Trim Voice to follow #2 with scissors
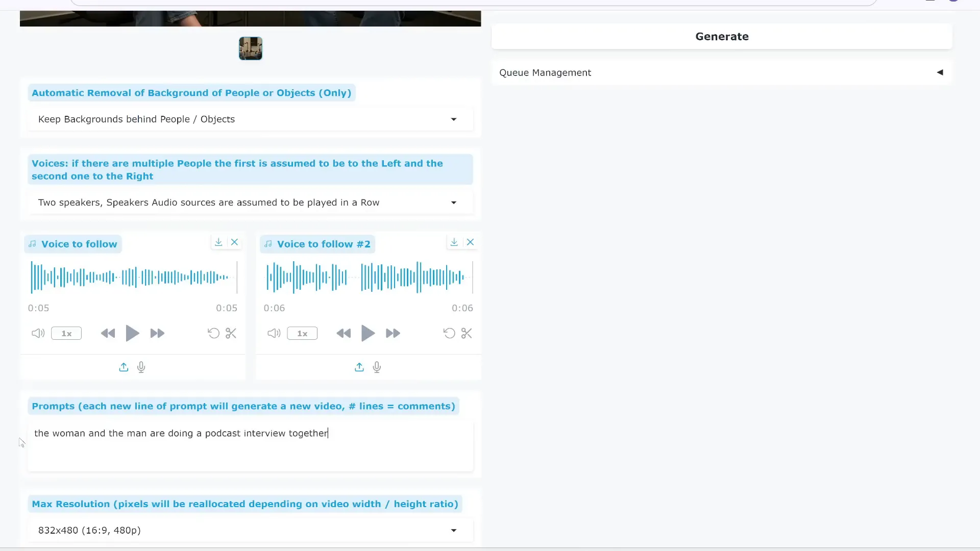 click(467, 334)
